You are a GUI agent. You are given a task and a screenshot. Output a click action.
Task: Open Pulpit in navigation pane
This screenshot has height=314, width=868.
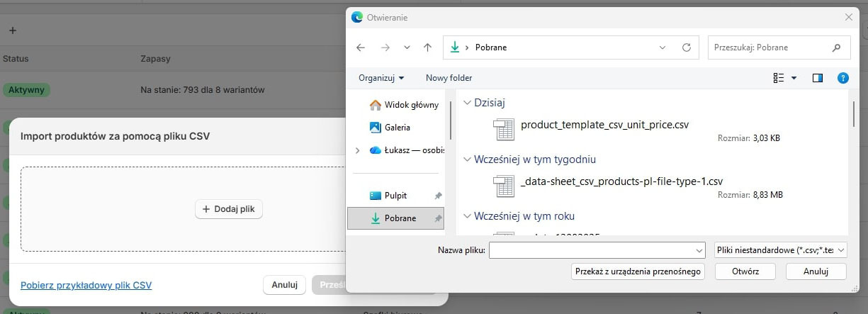pyautogui.click(x=395, y=196)
